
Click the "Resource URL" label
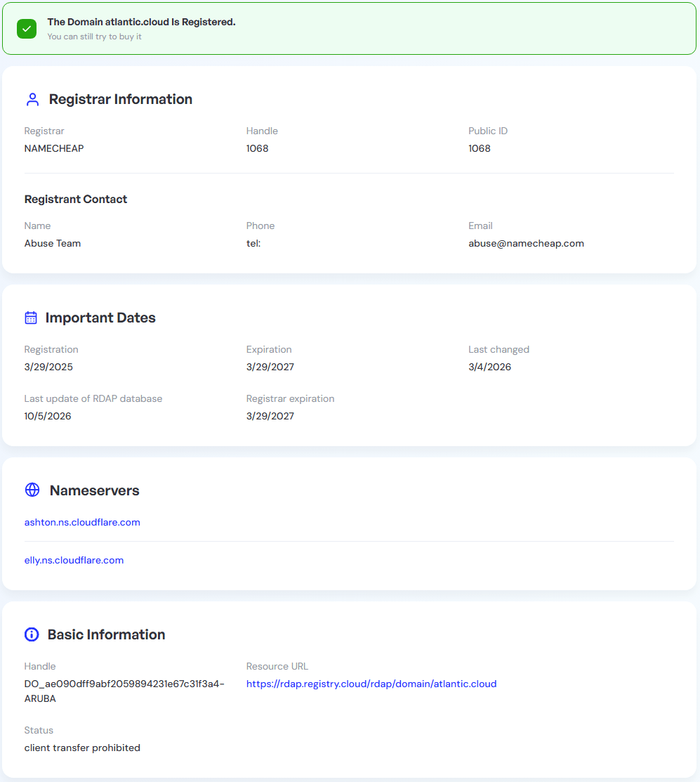[x=277, y=666]
